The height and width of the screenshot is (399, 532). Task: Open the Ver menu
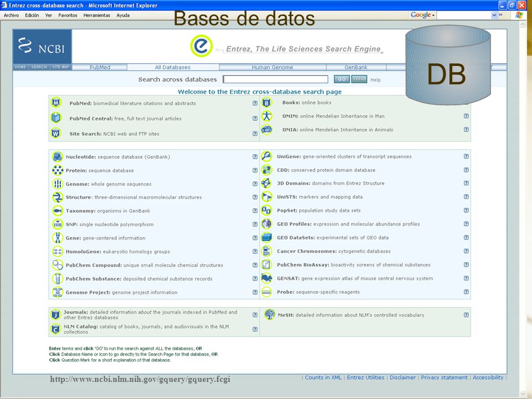[x=49, y=16]
